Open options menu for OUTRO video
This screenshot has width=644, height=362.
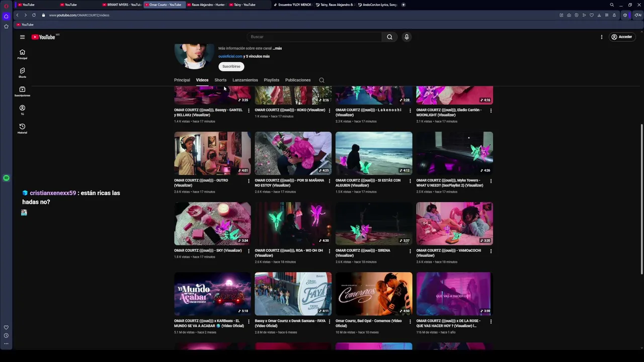[x=249, y=180]
